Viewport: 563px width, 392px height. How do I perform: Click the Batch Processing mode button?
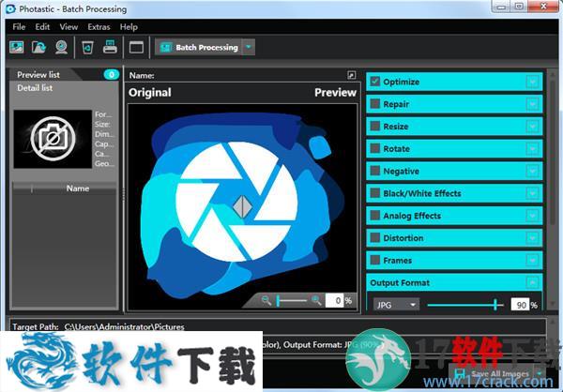pos(198,47)
